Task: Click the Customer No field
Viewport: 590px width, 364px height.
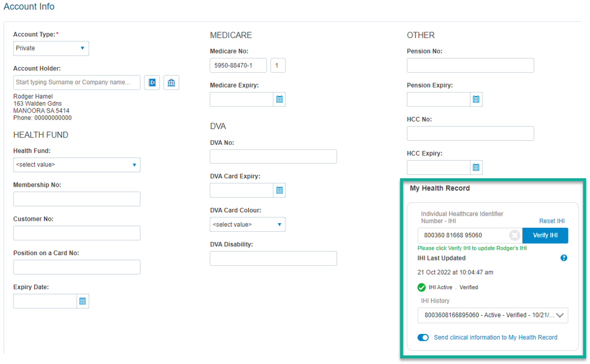Action: tap(77, 233)
